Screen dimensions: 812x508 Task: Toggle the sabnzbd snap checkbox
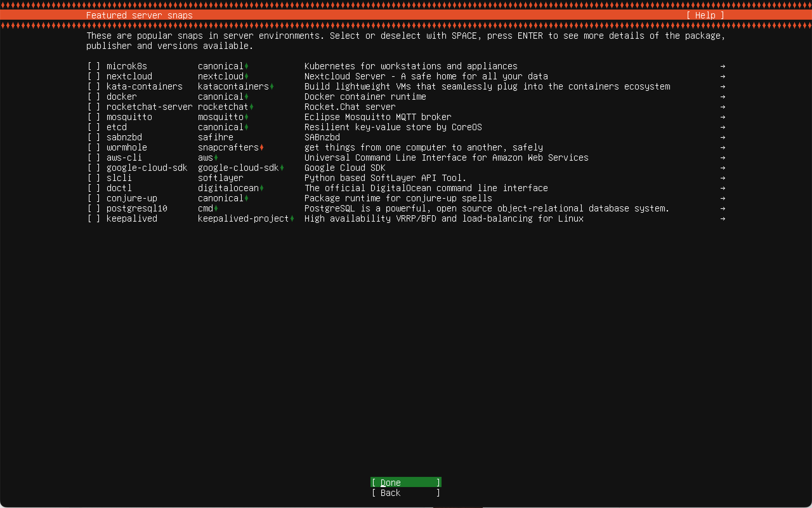[94, 137]
